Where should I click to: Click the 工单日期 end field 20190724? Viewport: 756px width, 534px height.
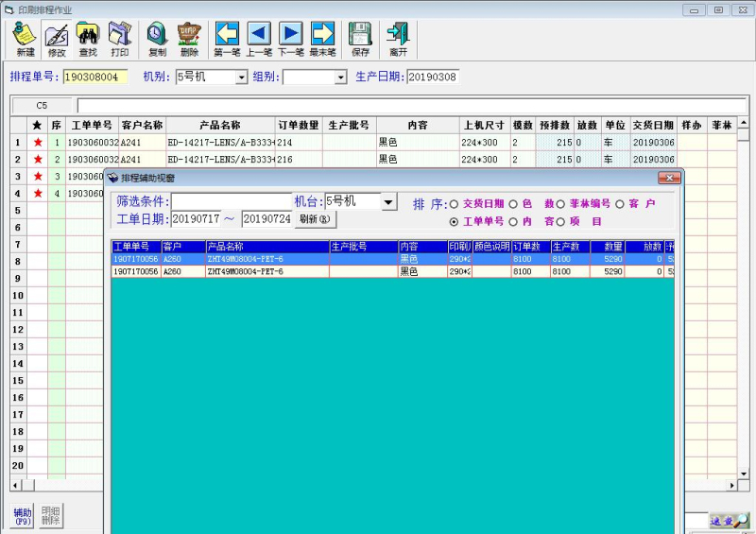[266, 219]
